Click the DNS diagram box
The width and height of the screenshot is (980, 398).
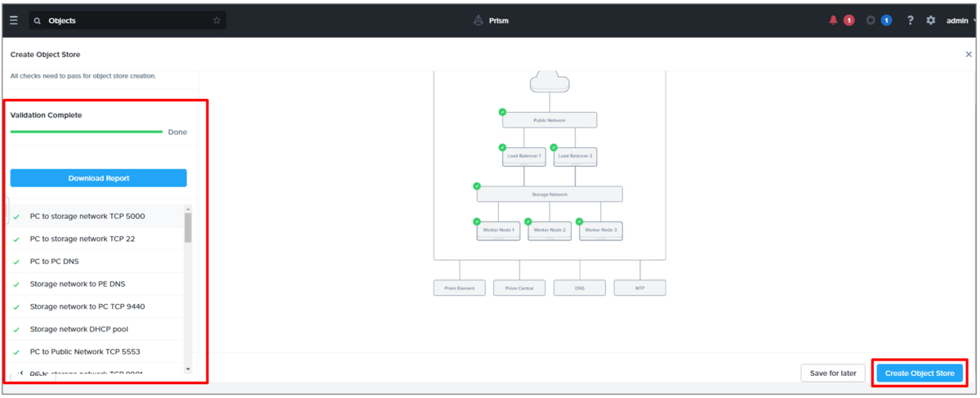[580, 288]
